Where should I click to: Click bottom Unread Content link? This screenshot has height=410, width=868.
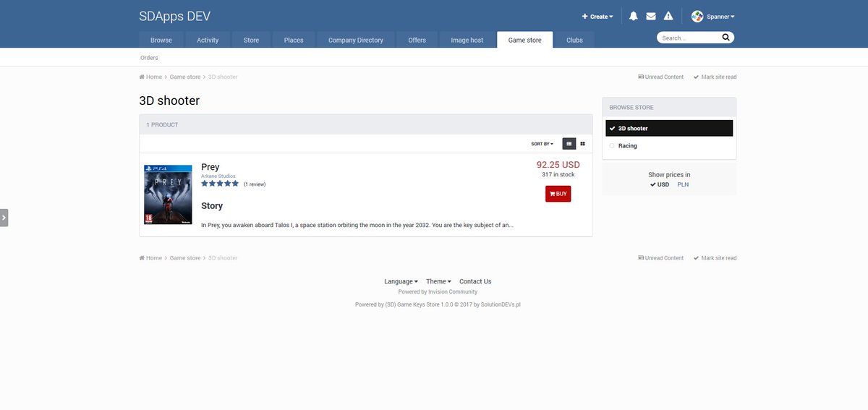click(660, 257)
